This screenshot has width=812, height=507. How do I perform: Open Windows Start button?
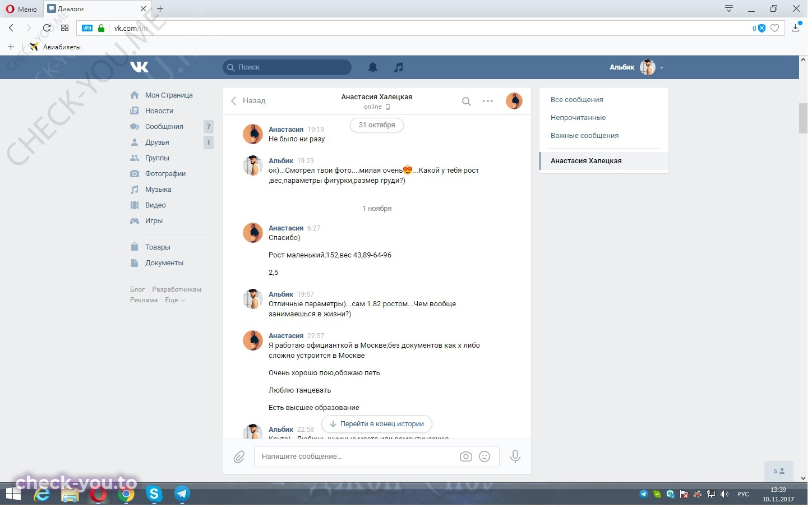click(13, 495)
